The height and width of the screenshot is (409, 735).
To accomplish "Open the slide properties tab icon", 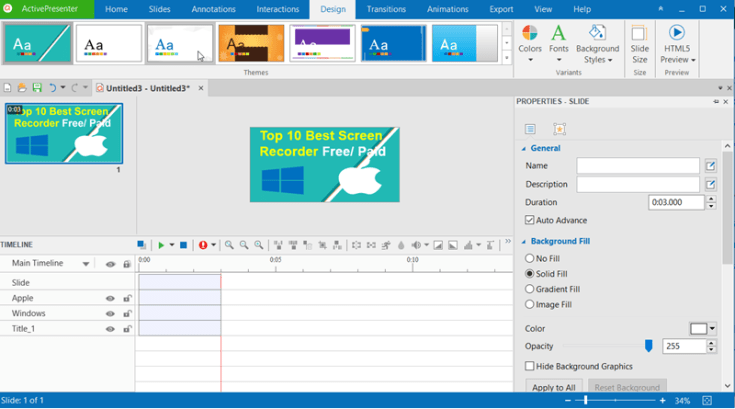I will [530, 129].
